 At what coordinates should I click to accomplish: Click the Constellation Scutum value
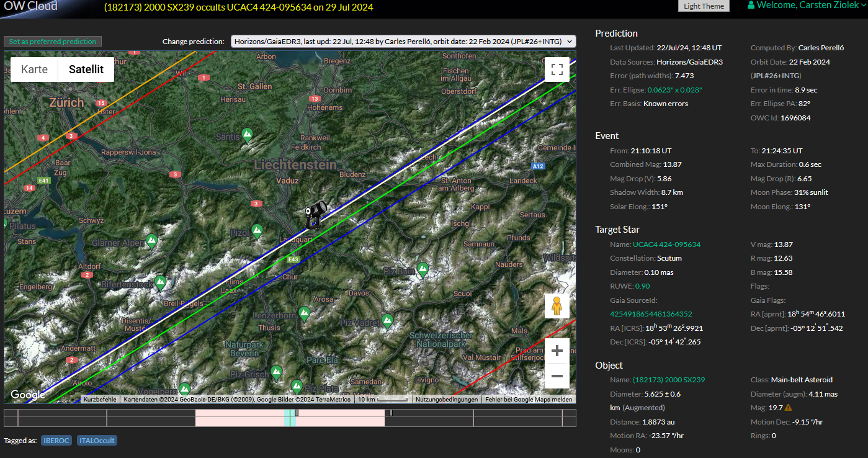click(669, 258)
